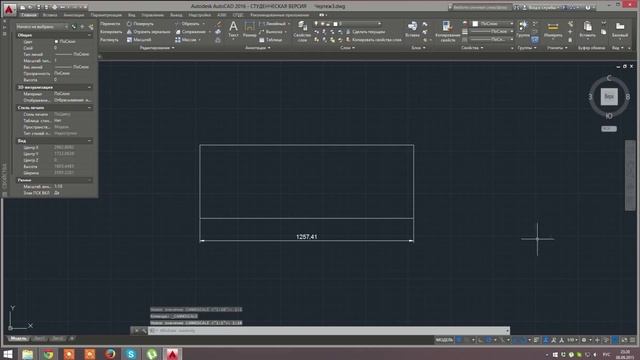Toggle lineweight display in status bar
This screenshot has width=640, height=360.
tap(537, 340)
